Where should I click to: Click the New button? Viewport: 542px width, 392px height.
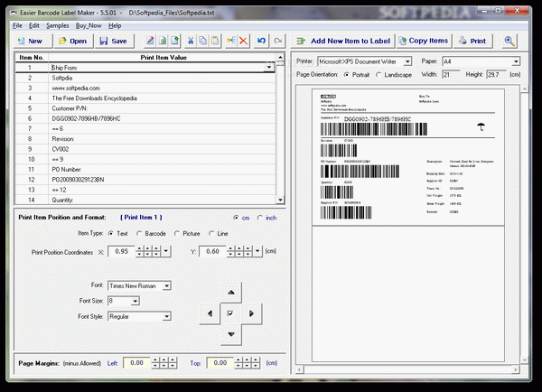click(x=33, y=41)
